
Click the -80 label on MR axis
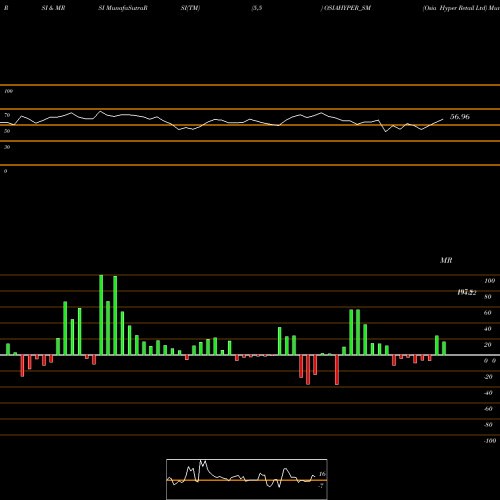pos(488,425)
